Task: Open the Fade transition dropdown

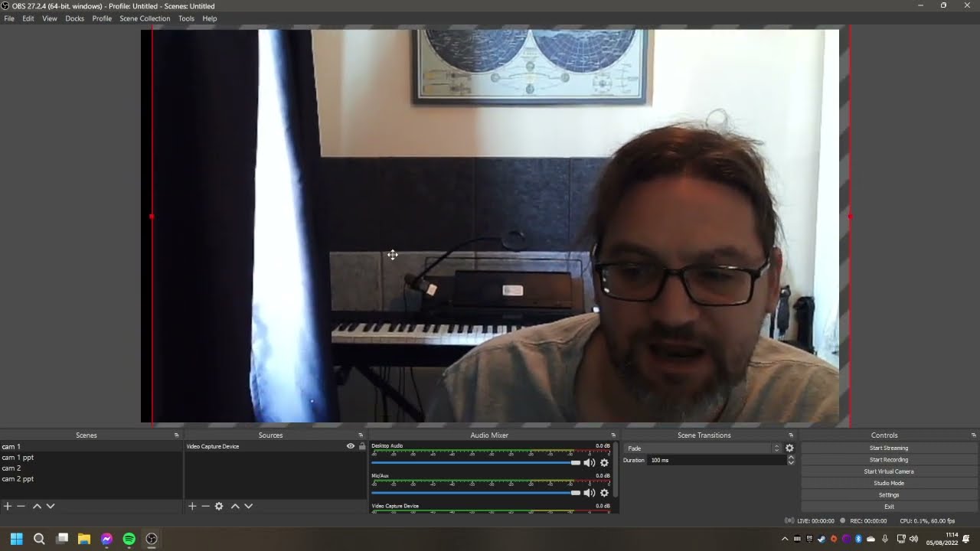Action: (702, 448)
